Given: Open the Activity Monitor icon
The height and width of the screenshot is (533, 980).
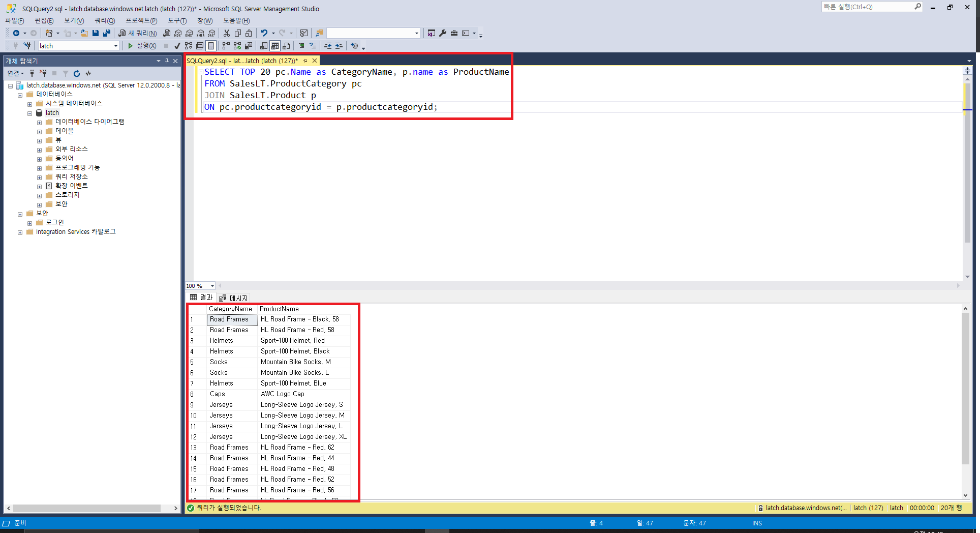Looking at the screenshot, I should (304, 33).
